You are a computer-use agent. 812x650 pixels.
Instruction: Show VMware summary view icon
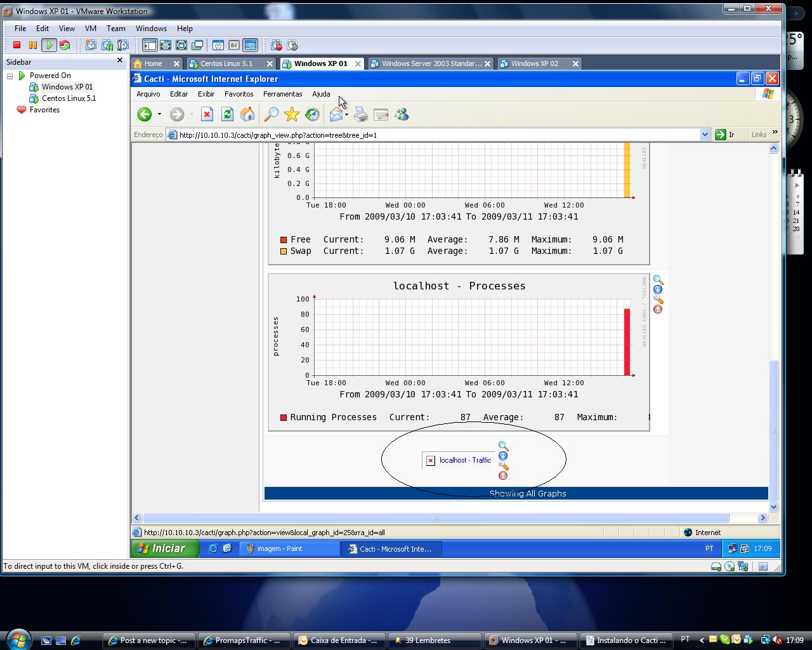pos(218,45)
